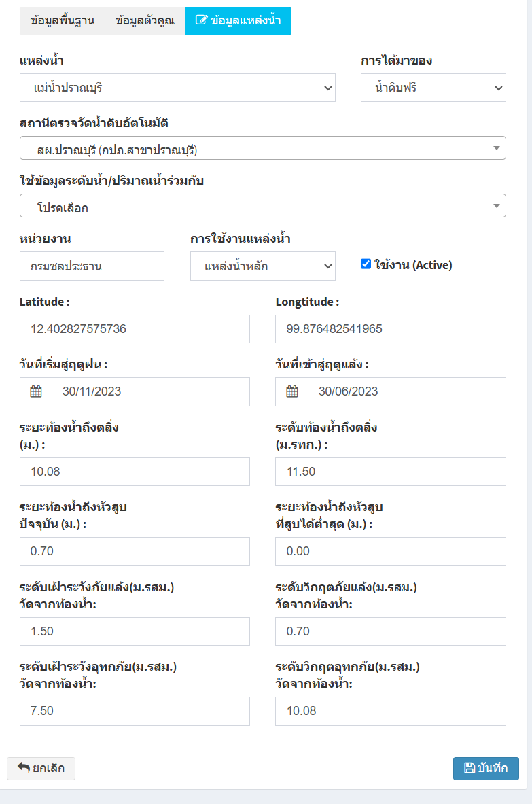
Task: Click the ยกเลิก cancel button
Action: 41,768
